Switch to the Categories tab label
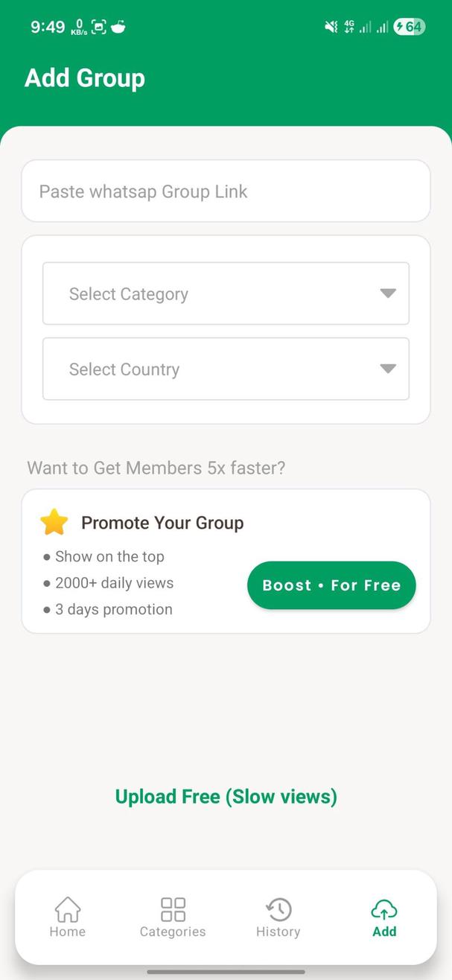 tap(173, 932)
